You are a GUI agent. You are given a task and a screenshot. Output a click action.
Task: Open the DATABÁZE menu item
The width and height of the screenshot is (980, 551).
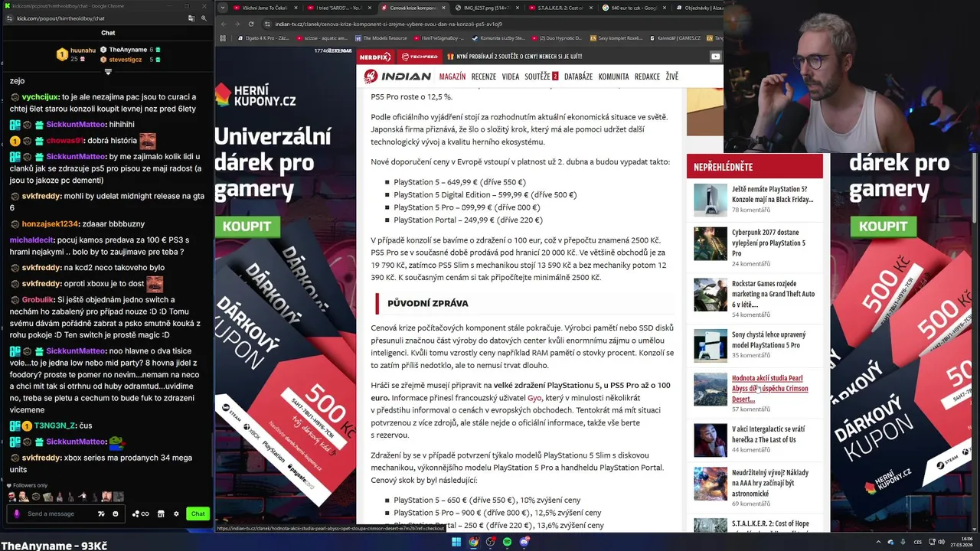578,77
